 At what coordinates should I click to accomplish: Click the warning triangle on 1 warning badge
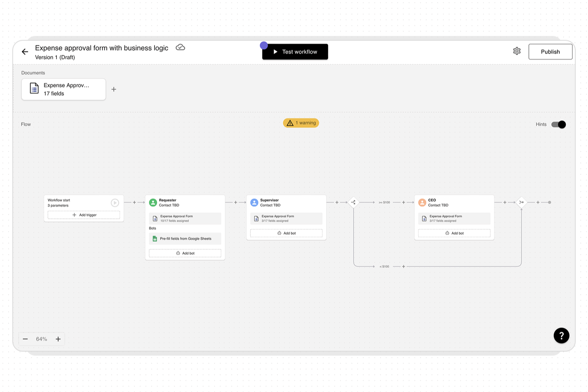290,123
